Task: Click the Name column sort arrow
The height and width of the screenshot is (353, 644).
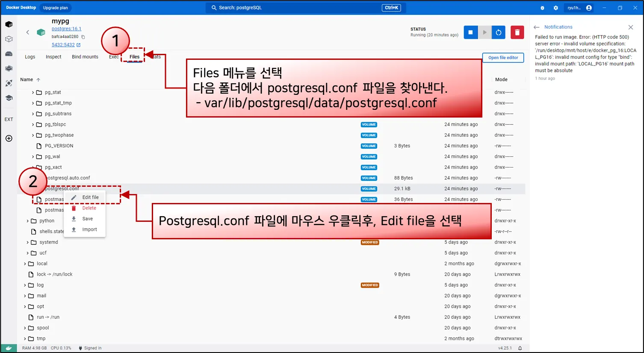Action: 38,80
